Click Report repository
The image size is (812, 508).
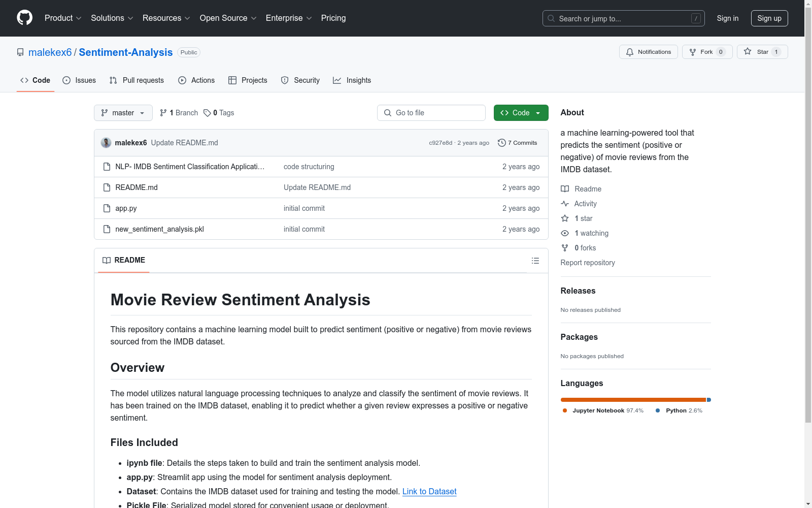coord(588,263)
